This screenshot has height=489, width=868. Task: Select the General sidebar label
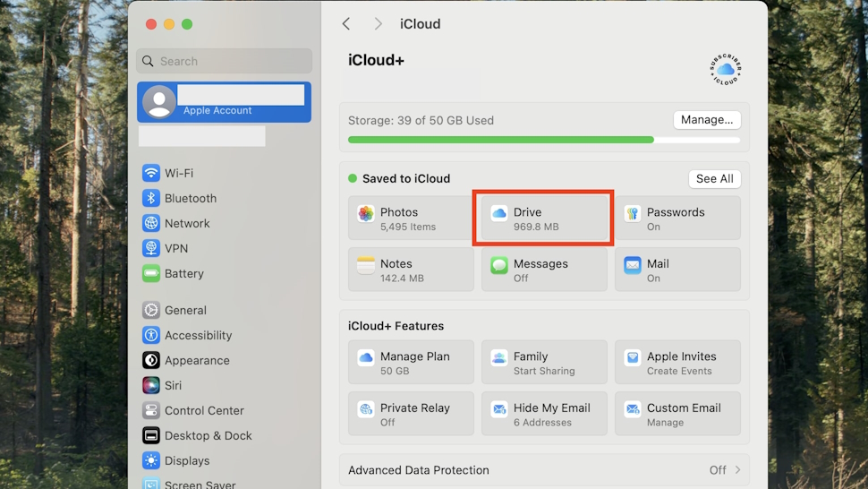pyautogui.click(x=185, y=310)
